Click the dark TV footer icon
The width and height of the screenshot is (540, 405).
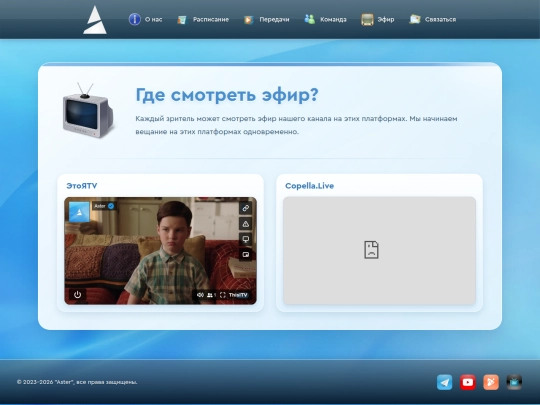pyautogui.click(x=514, y=382)
